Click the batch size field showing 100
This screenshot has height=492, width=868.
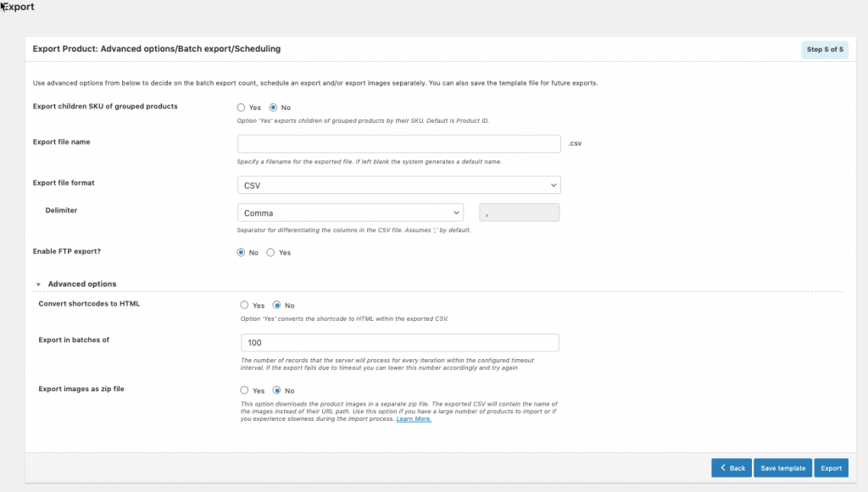coord(398,342)
